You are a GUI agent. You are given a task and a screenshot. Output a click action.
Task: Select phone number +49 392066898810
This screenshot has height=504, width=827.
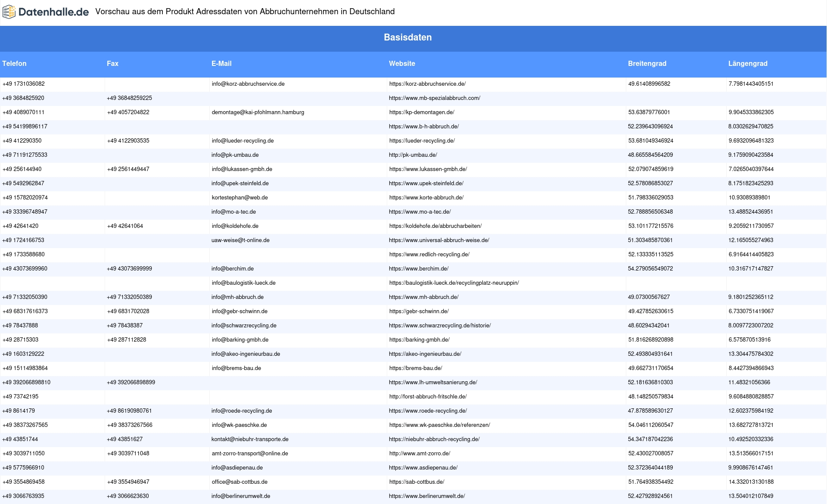26,383
